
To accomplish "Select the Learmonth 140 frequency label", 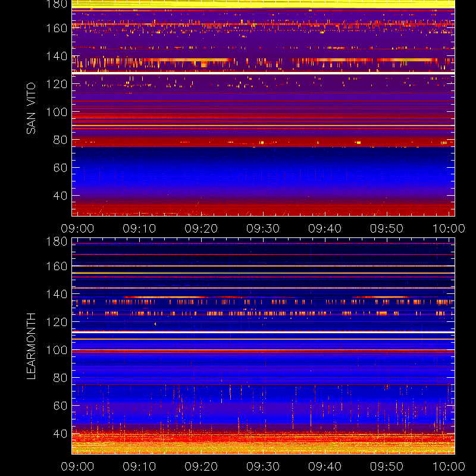I will 57,294.
